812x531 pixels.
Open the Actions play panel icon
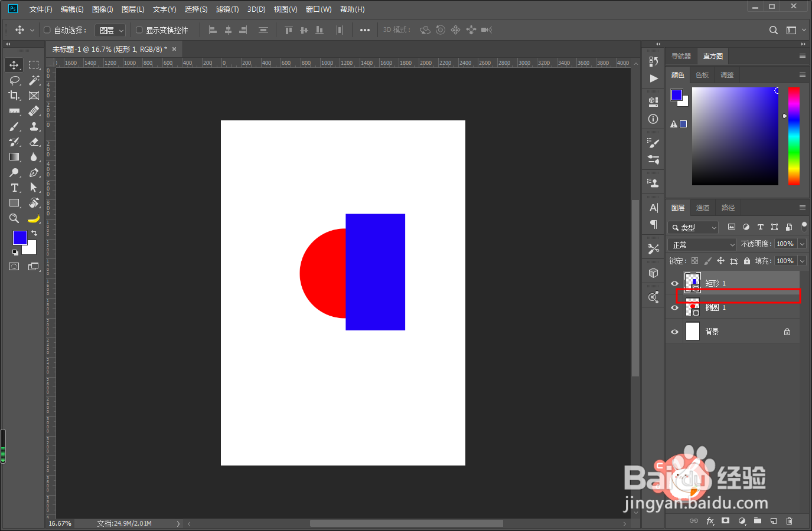point(653,78)
